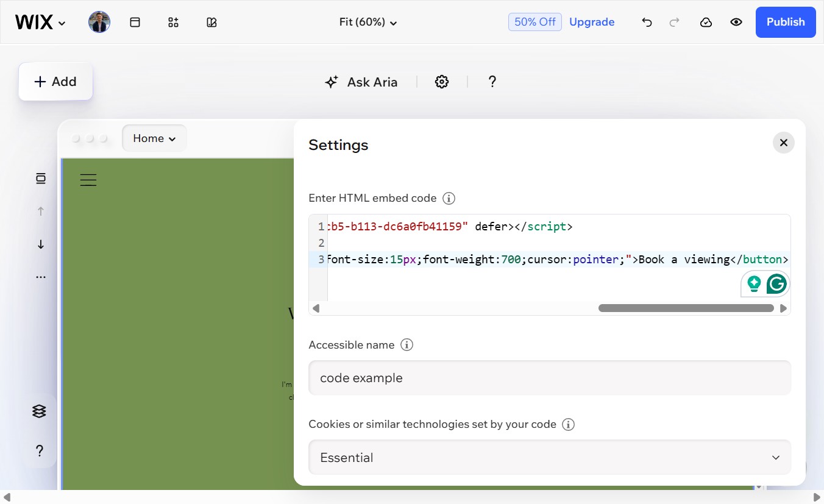Open the Essential cookies dropdown
Screen dimensions: 824x504
550,457
